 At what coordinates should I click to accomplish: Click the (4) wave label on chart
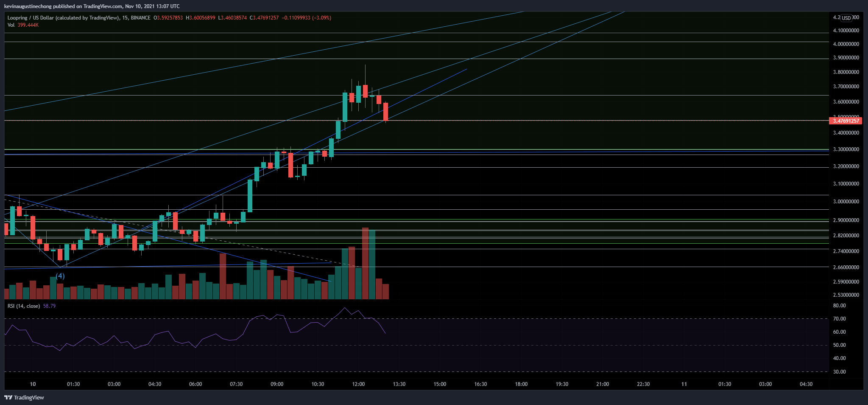[x=60, y=276]
